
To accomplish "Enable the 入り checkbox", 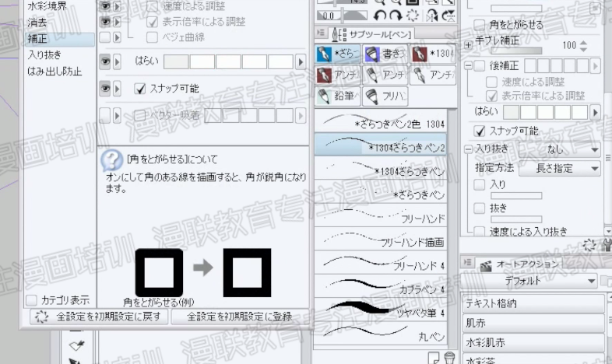I will coord(479,184).
